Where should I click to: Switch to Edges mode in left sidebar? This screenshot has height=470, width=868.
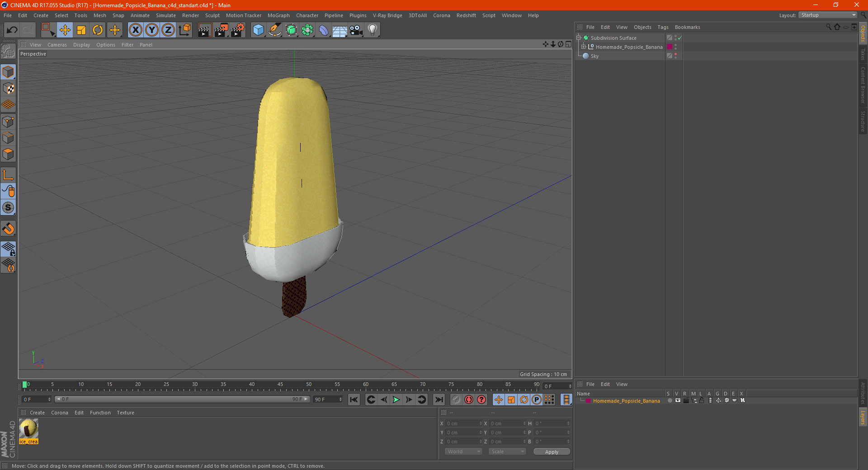[x=8, y=138]
